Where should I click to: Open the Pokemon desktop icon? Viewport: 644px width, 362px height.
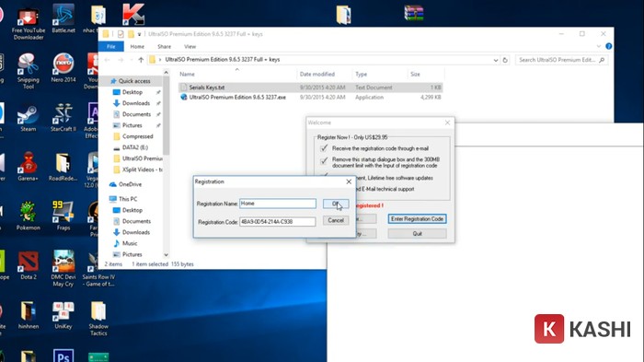28,216
